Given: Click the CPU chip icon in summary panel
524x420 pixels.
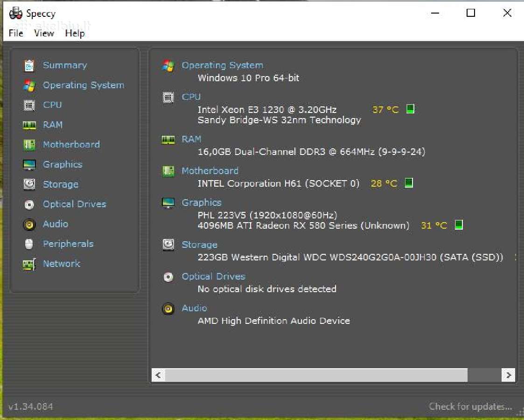Looking at the screenshot, I should 168,98.
